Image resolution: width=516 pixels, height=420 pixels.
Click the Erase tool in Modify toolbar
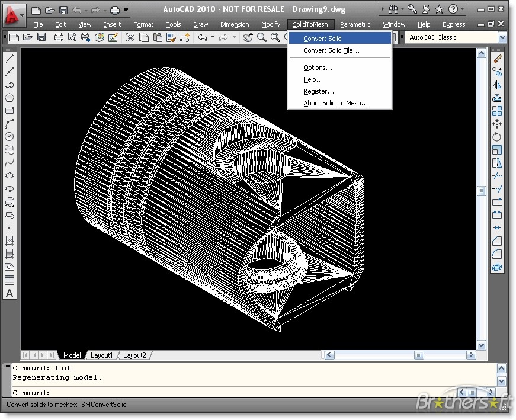click(497, 59)
